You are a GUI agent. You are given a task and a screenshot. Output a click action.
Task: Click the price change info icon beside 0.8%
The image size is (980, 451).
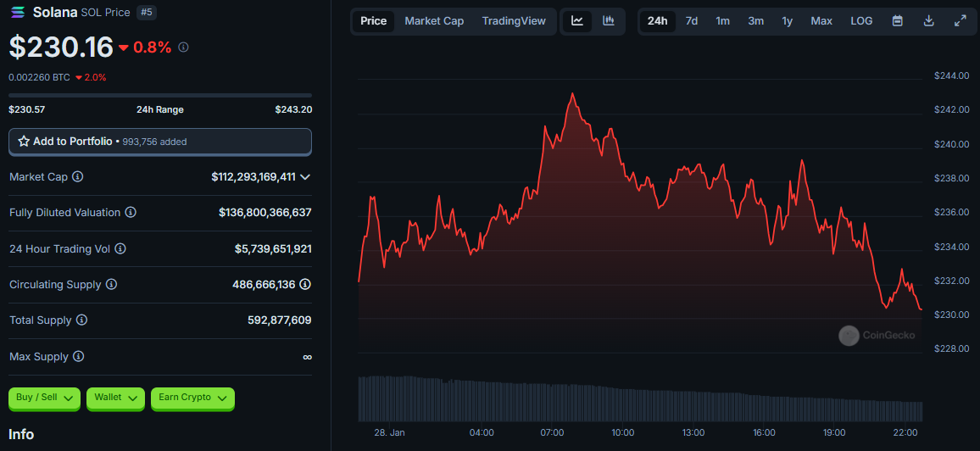coord(183,47)
